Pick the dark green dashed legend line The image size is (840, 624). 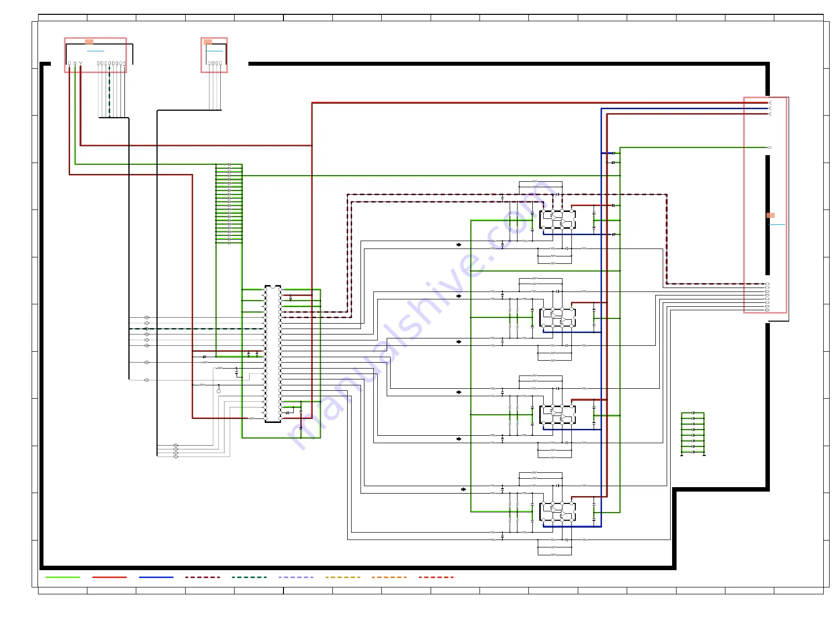pos(249,577)
